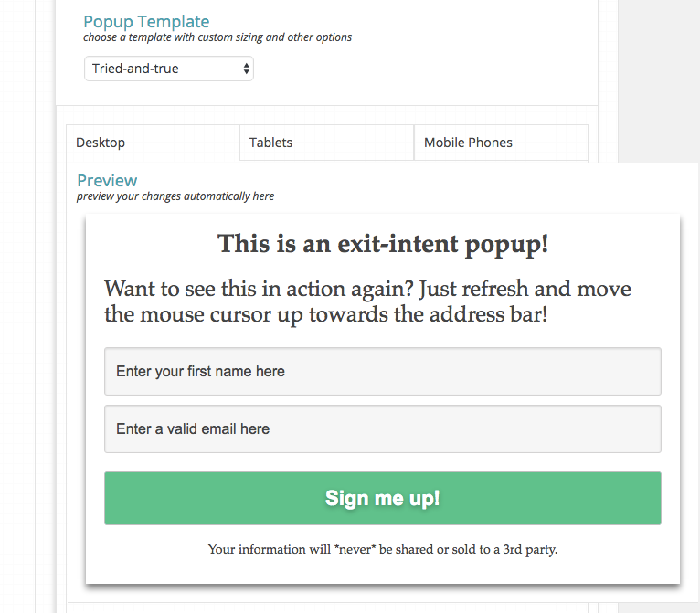This screenshot has width=700, height=613.
Task: Click the 'choose a template' description text
Action: (x=217, y=37)
